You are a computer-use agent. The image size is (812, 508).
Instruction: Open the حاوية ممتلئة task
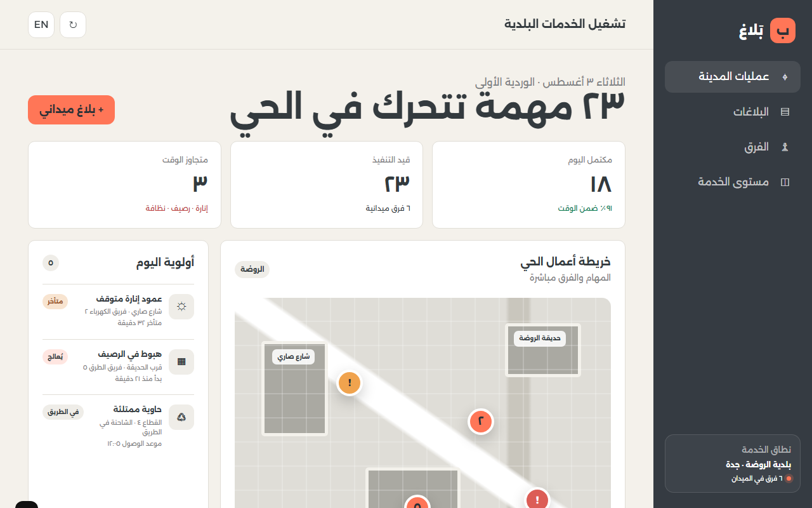[118, 426]
